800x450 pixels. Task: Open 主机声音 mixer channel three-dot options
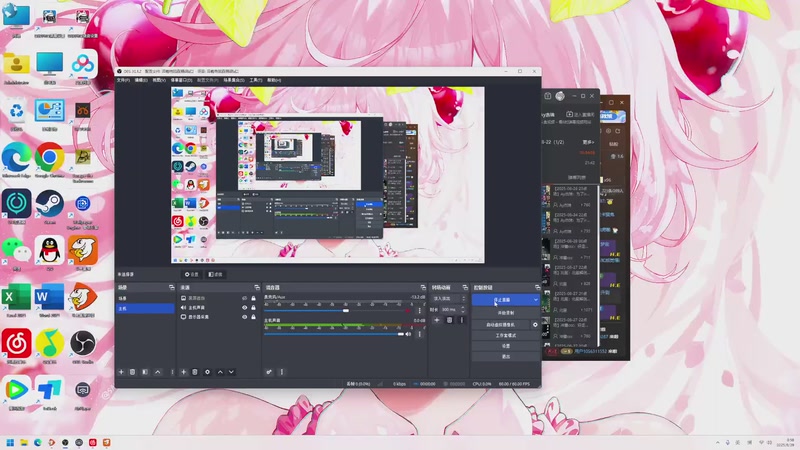(x=420, y=334)
